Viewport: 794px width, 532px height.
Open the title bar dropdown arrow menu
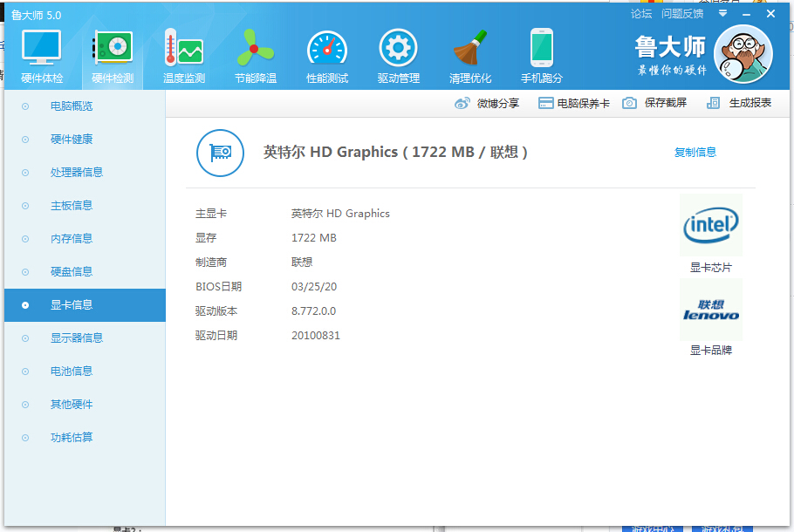pos(722,14)
